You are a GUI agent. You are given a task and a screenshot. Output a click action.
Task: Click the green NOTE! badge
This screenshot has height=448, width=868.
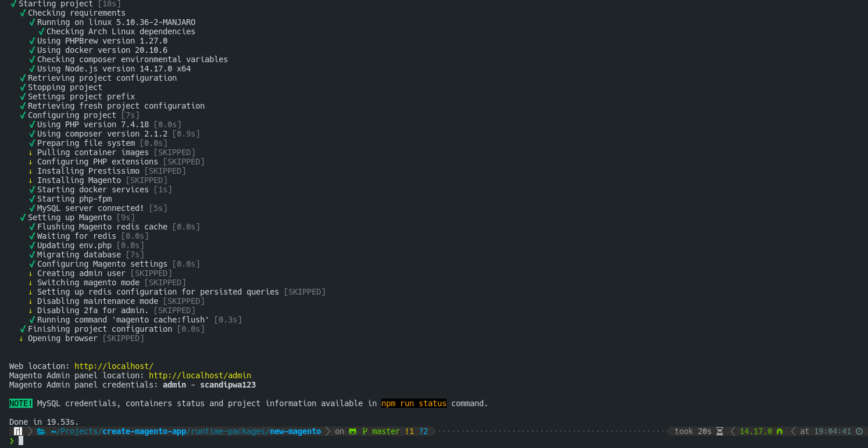pyautogui.click(x=21, y=403)
